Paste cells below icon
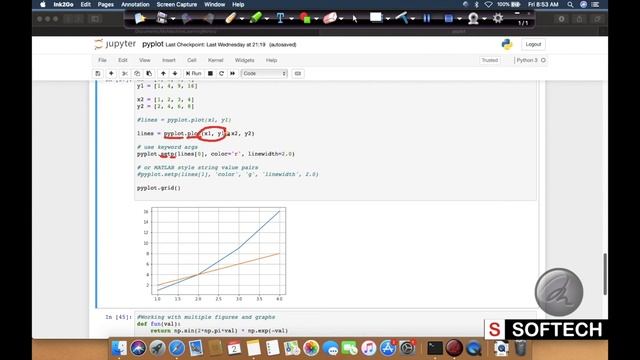The height and width of the screenshot is (360, 640). 149,73
